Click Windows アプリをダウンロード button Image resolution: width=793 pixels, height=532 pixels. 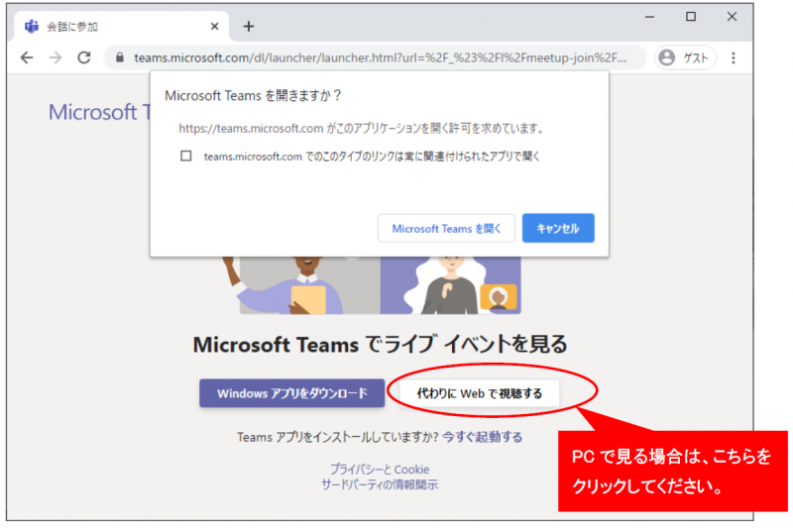291,393
